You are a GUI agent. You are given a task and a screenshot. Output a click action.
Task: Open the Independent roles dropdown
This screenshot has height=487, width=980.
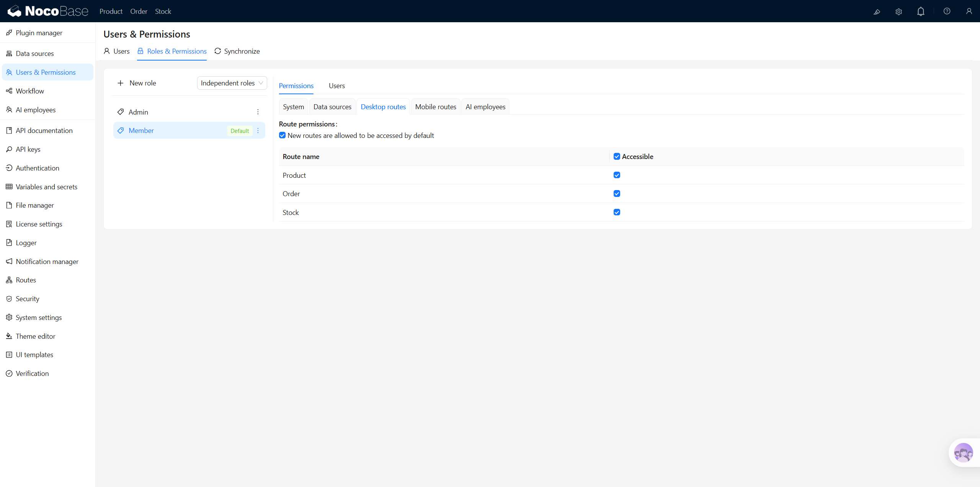(x=232, y=83)
